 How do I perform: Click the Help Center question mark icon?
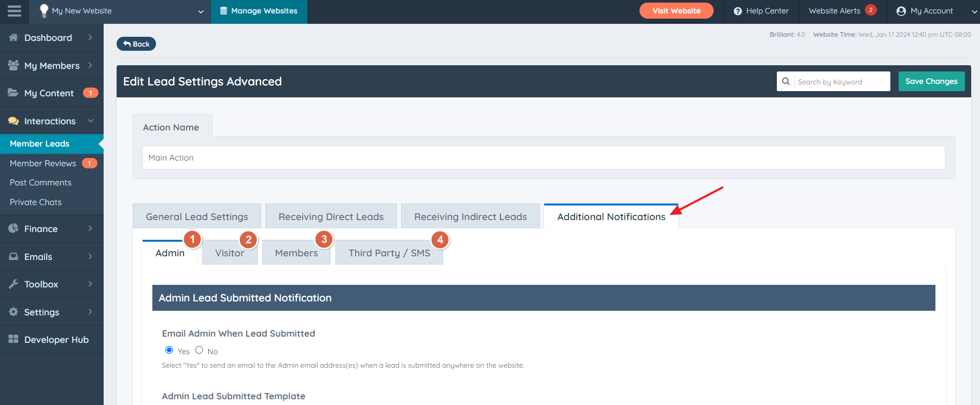pyautogui.click(x=737, y=11)
